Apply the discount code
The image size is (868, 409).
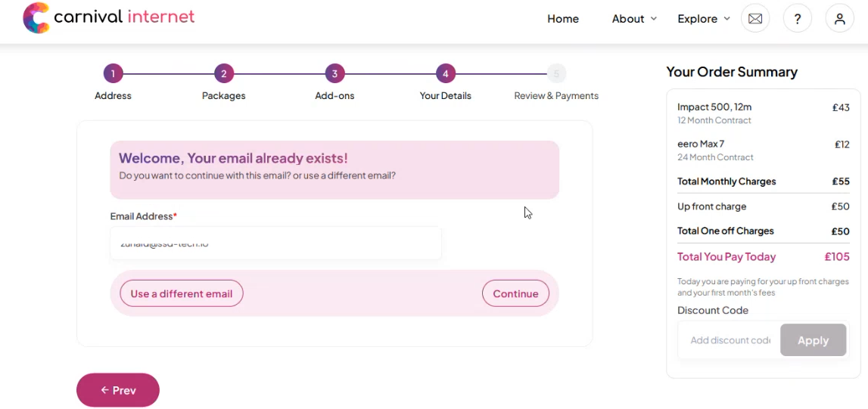tap(814, 340)
